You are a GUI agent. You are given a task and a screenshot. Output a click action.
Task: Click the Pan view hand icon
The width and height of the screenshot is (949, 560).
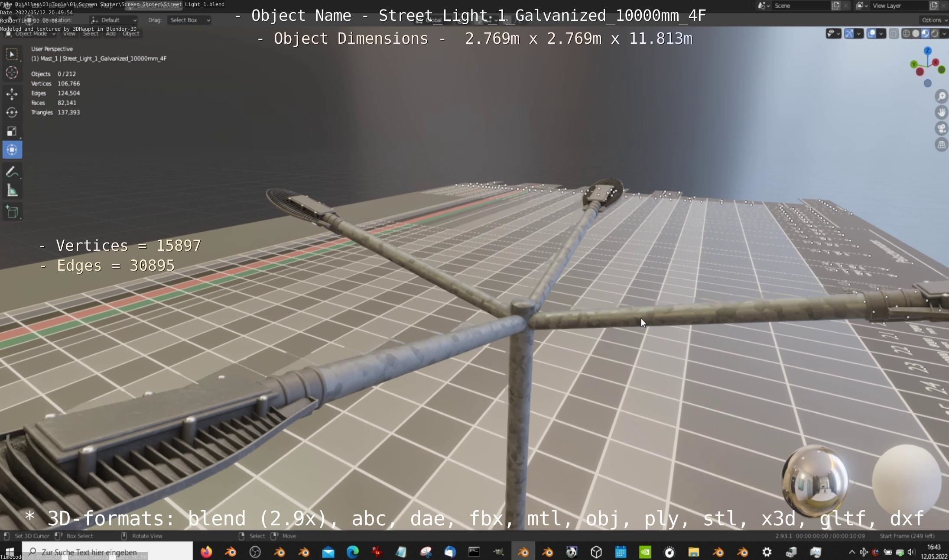[x=941, y=113]
